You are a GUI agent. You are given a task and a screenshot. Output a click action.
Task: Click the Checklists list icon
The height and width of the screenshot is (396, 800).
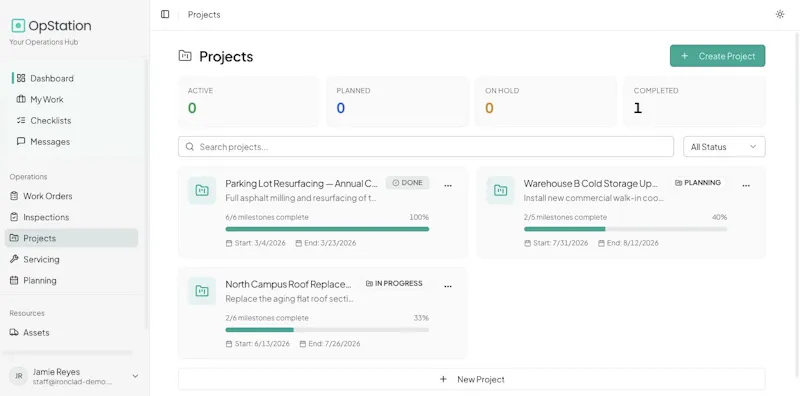[x=21, y=120]
